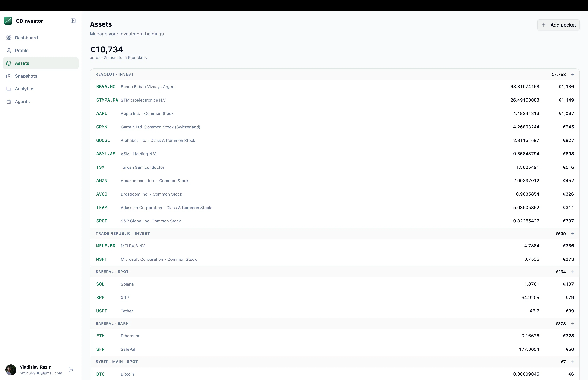
Task: Select the ASML.AS ticker
Action: point(106,154)
